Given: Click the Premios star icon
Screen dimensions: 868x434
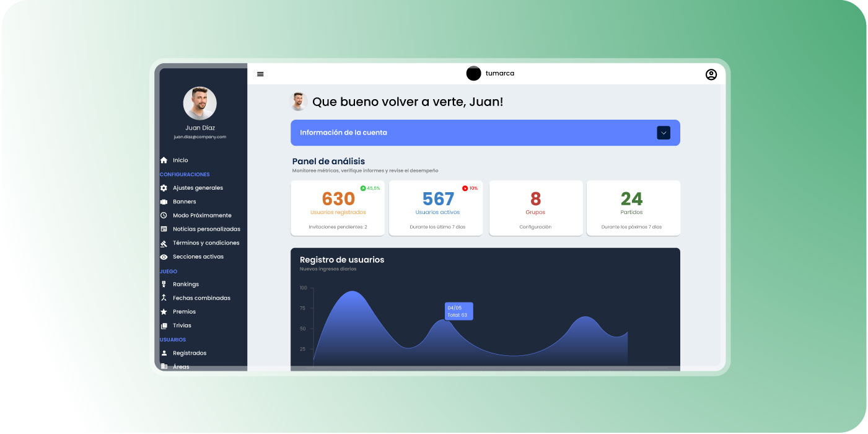Looking at the screenshot, I should (164, 312).
